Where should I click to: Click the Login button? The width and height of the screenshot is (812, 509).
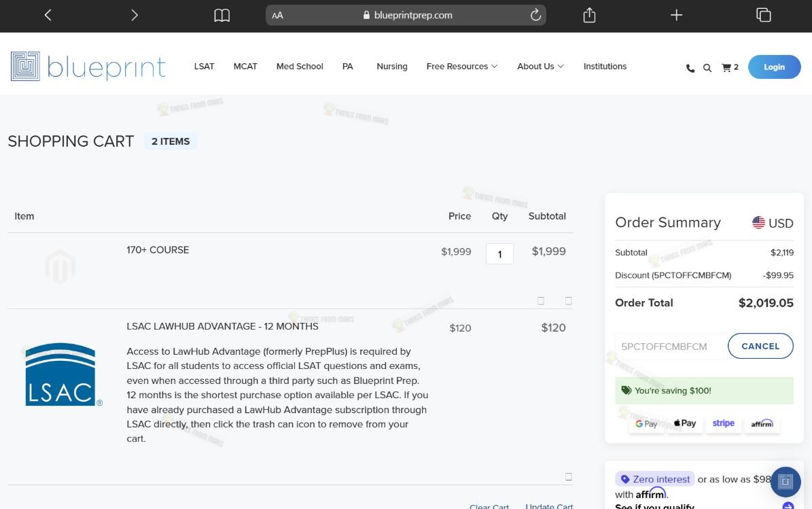(774, 67)
